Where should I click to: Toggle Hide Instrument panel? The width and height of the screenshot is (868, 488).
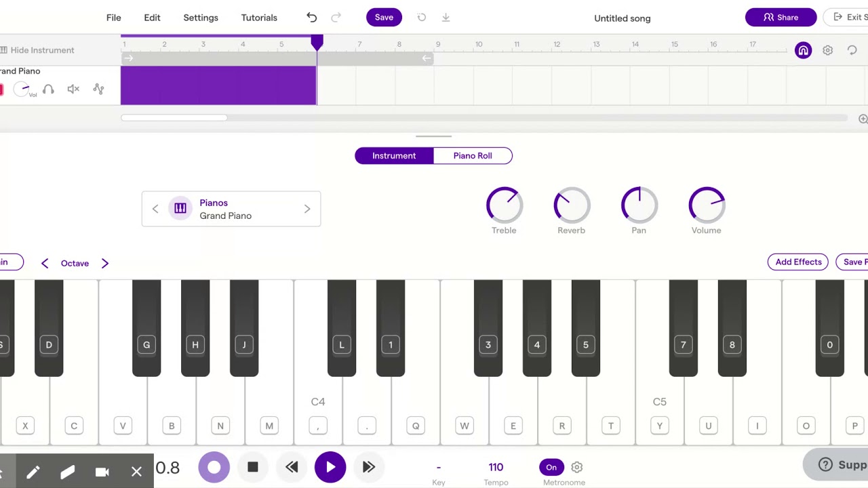click(x=37, y=50)
